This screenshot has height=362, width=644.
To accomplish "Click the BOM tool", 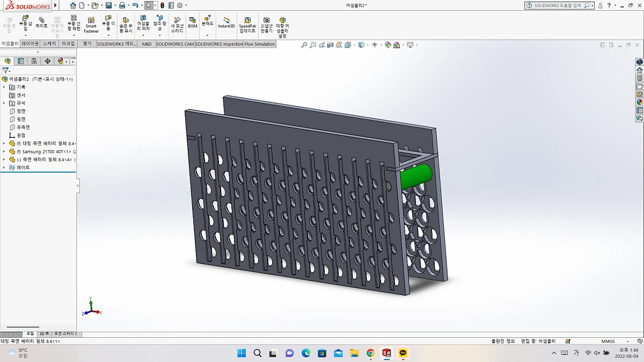I will tap(193, 23).
